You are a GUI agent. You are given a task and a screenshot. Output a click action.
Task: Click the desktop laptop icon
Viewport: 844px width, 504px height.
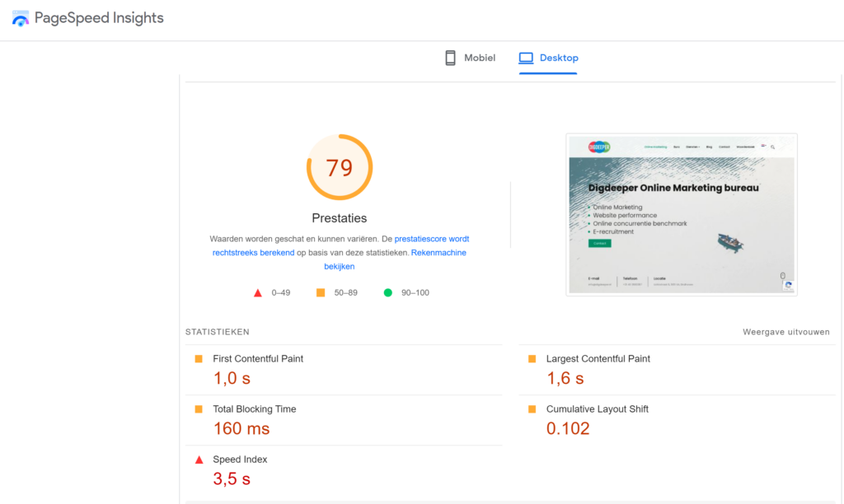point(526,58)
